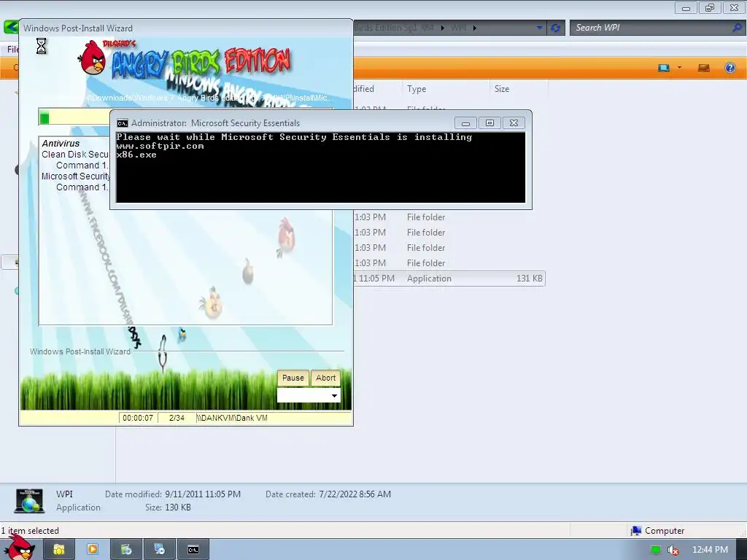Viewport: 747px width, 560px height.
Task: Click the Date modified value in details pane
Action: pyautogui.click(x=203, y=494)
